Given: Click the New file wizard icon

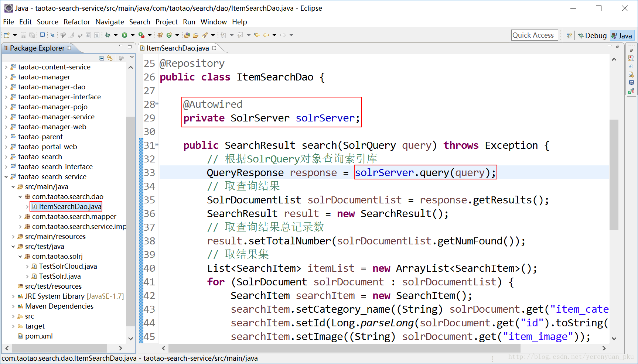Looking at the screenshot, I should (7, 35).
